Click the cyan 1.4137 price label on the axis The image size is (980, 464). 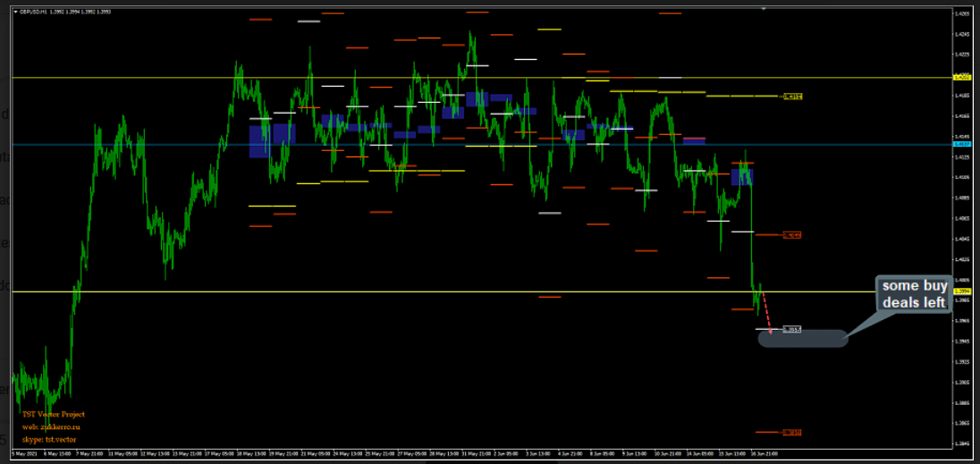click(x=962, y=144)
